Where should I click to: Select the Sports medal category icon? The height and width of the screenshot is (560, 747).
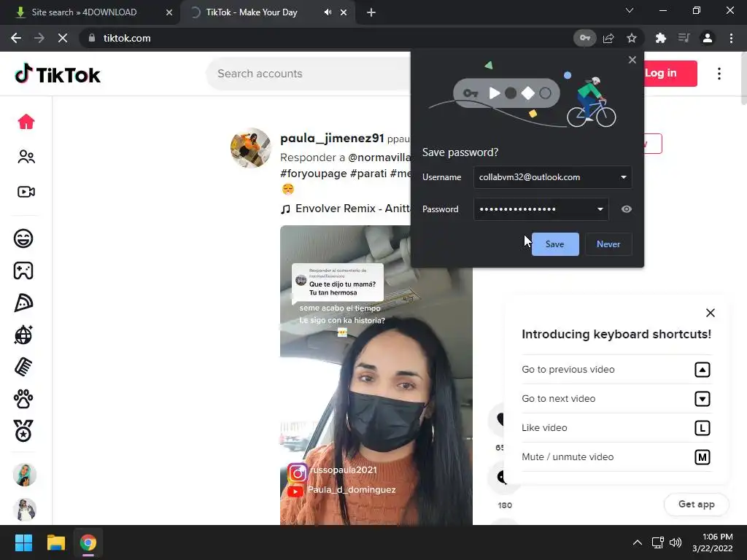click(23, 431)
